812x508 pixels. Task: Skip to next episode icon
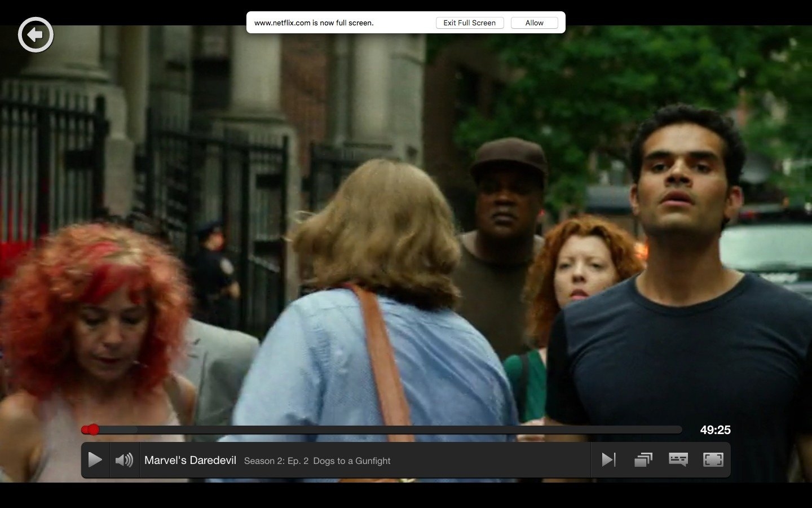608,460
